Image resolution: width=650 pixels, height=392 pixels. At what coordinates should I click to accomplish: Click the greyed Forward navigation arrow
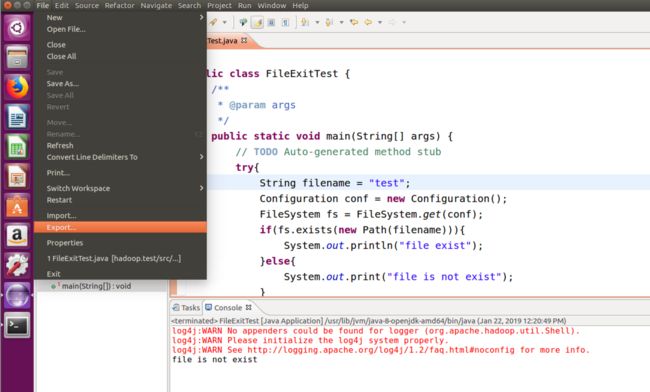tap(392, 22)
